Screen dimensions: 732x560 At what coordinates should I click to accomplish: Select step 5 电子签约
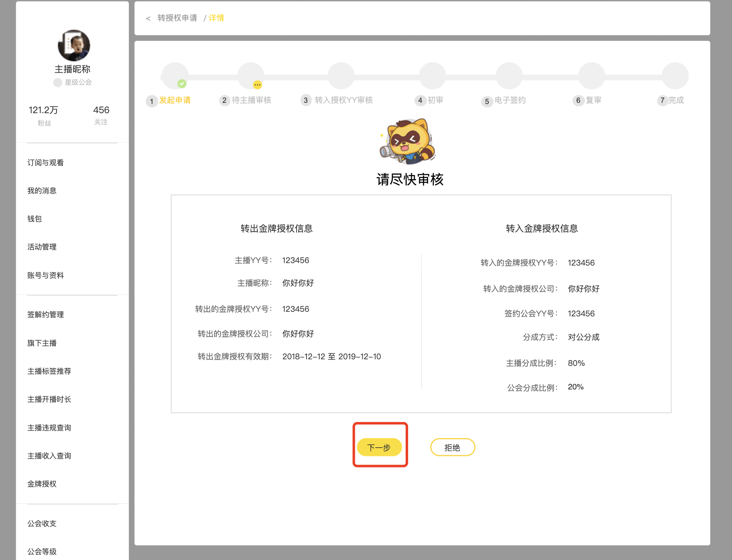504,101
